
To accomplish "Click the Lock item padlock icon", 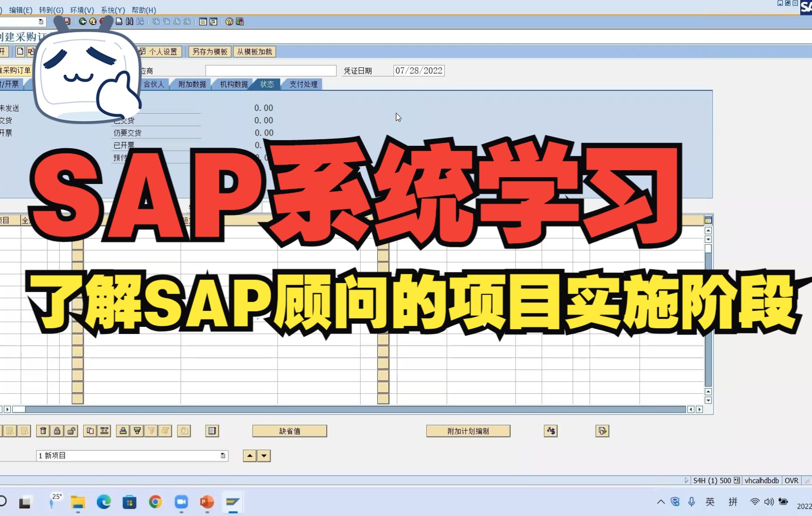I will click(x=57, y=431).
